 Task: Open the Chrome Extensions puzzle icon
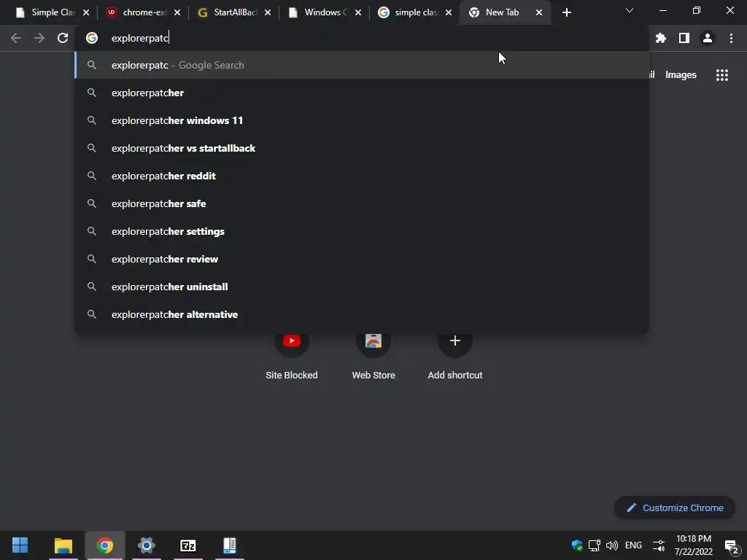[660, 38]
